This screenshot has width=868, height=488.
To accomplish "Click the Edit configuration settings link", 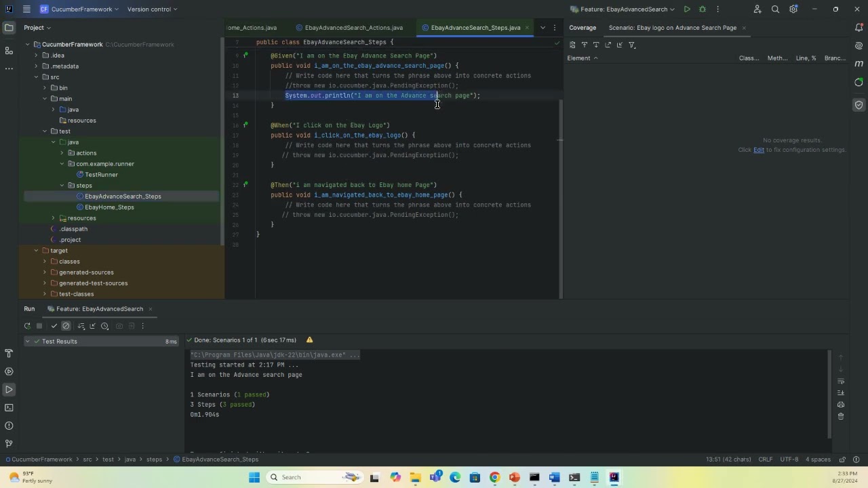I will [x=759, y=150].
